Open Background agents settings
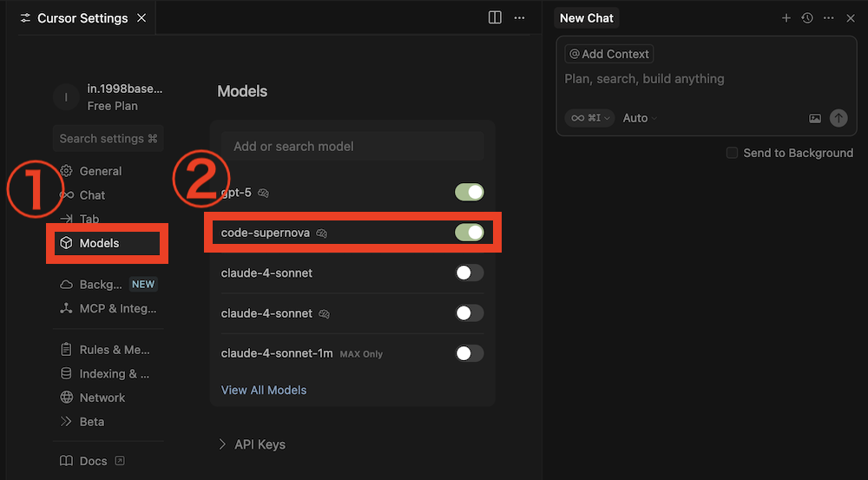Screen dimensions: 868x480 click(108, 285)
